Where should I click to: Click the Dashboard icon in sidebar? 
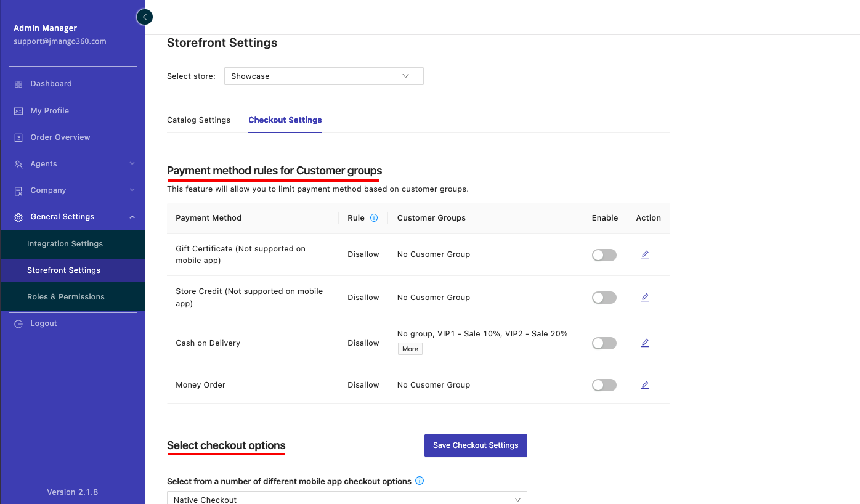tap(18, 84)
